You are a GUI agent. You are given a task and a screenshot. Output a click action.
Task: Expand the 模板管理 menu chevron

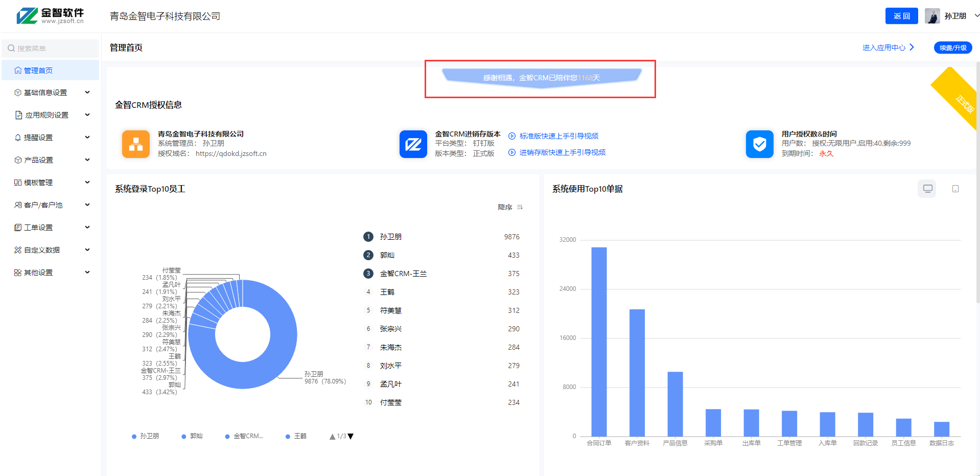pyautogui.click(x=87, y=183)
